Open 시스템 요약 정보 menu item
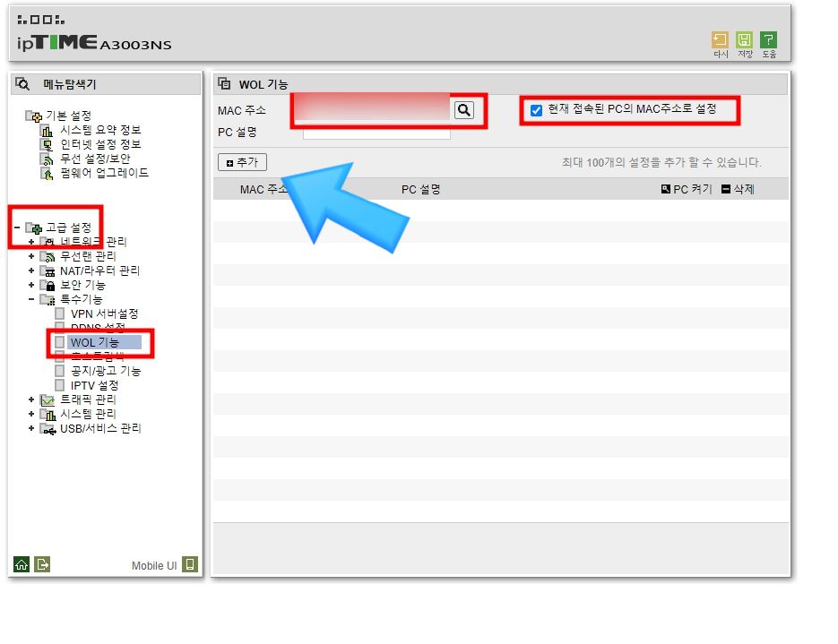 pyautogui.click(x=100, y=130)
